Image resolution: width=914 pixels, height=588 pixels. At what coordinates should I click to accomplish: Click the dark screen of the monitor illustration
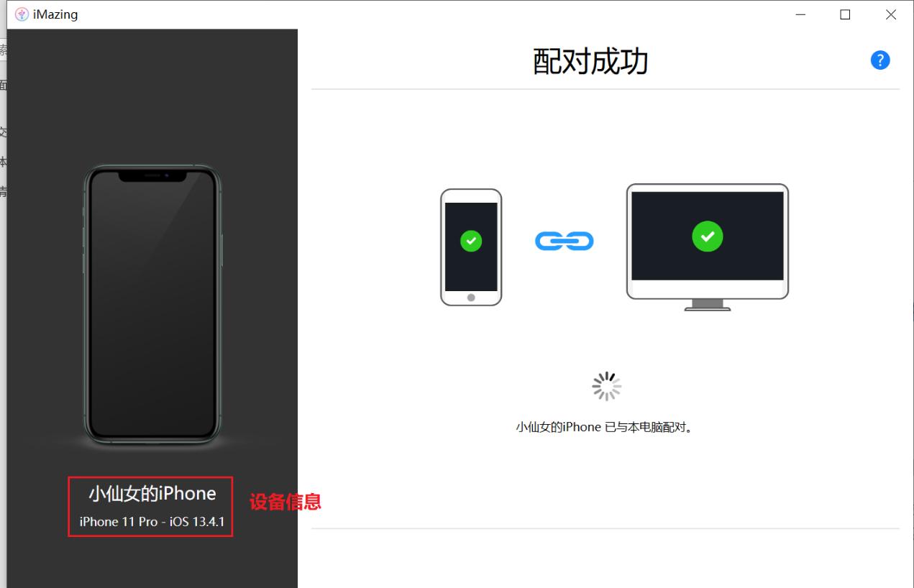click(708, 236)
